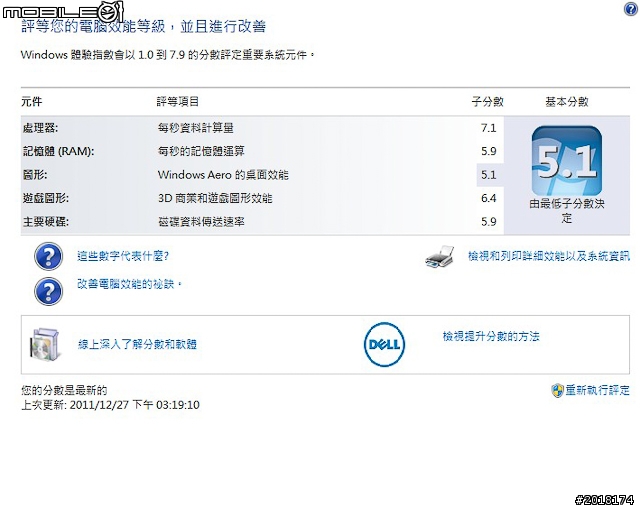
Task: Open 檢視和列印詳細效能以及系統資訊 link
Action: coord(549,256)
